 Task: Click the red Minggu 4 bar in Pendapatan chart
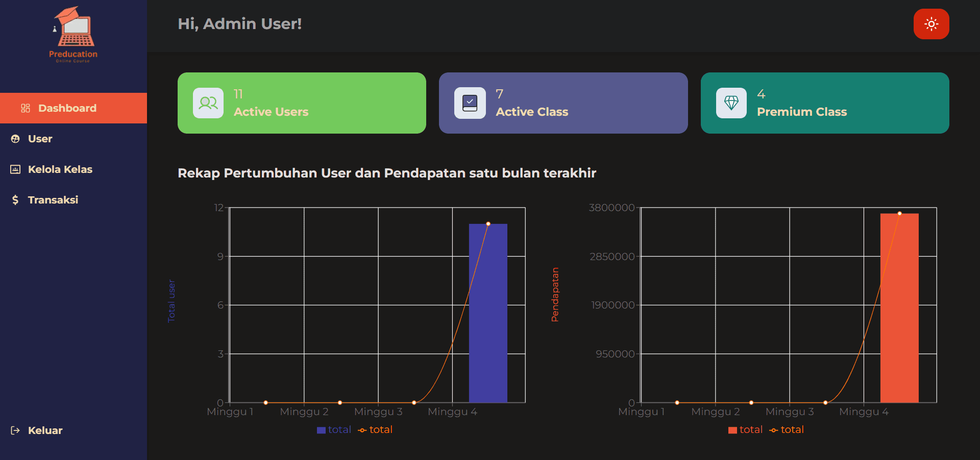899,311
